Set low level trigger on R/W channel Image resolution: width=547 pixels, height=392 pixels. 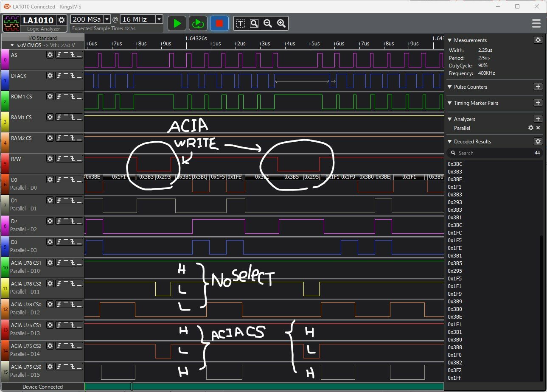click(x=79, y=159)
